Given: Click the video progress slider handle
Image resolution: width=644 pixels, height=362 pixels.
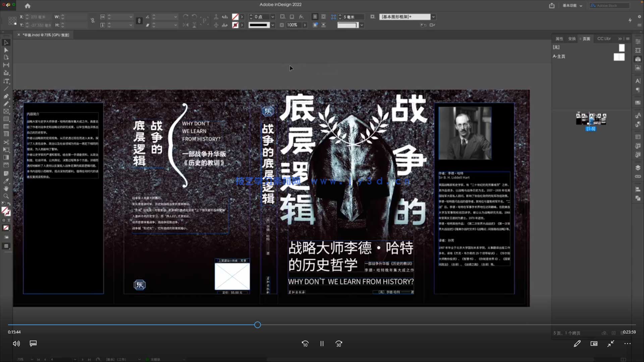Looking at the screenshot, I should 257,325.
